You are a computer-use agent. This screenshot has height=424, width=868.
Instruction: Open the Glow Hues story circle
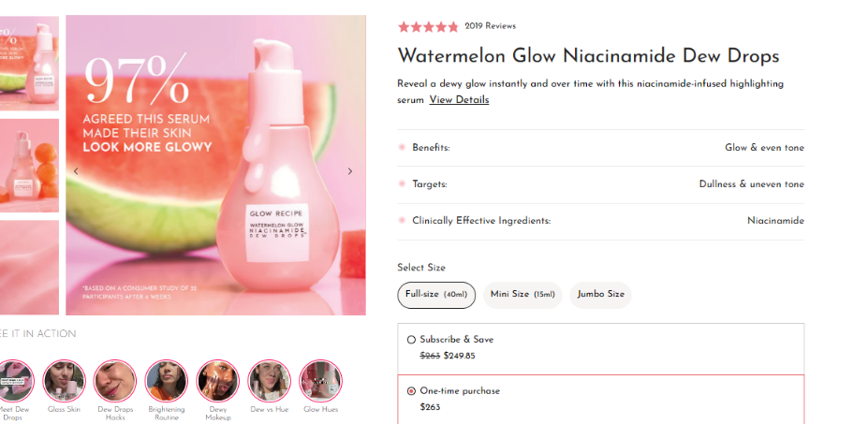(x=320, y=381)
